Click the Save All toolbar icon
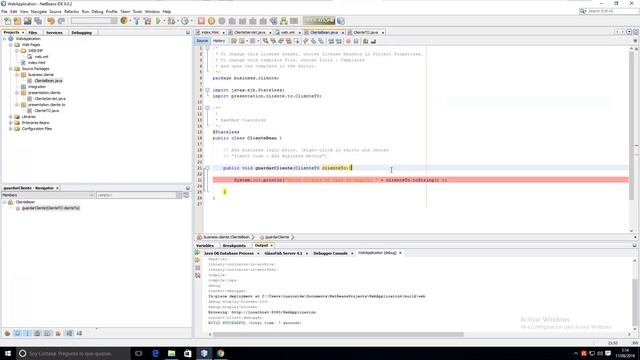The width and height of the screenshot is (640, 360). [x=38, y=21]
